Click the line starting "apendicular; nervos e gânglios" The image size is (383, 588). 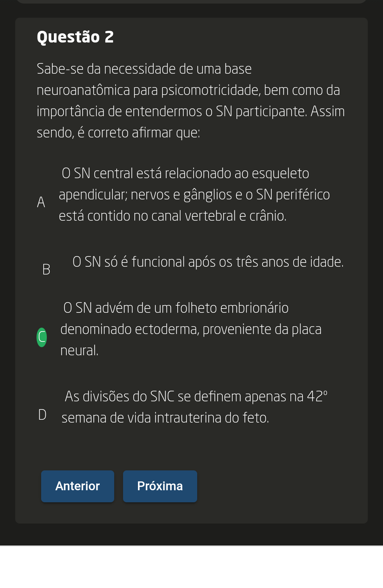[194, 195]
